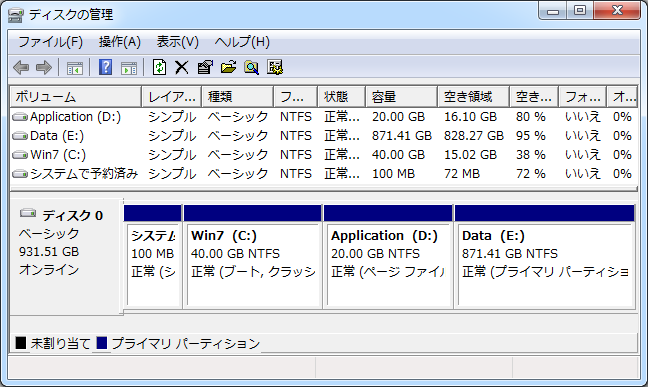Viewport: 648px width, 387px height.
Task: Click the 871.41 GB capacity cell
Action: click(402, 136)
